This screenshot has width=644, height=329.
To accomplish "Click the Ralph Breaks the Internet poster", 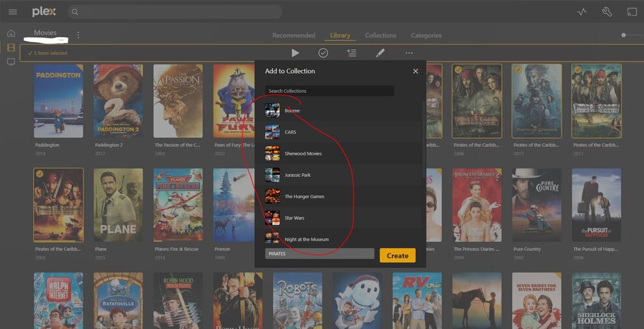I will (59, 300).
